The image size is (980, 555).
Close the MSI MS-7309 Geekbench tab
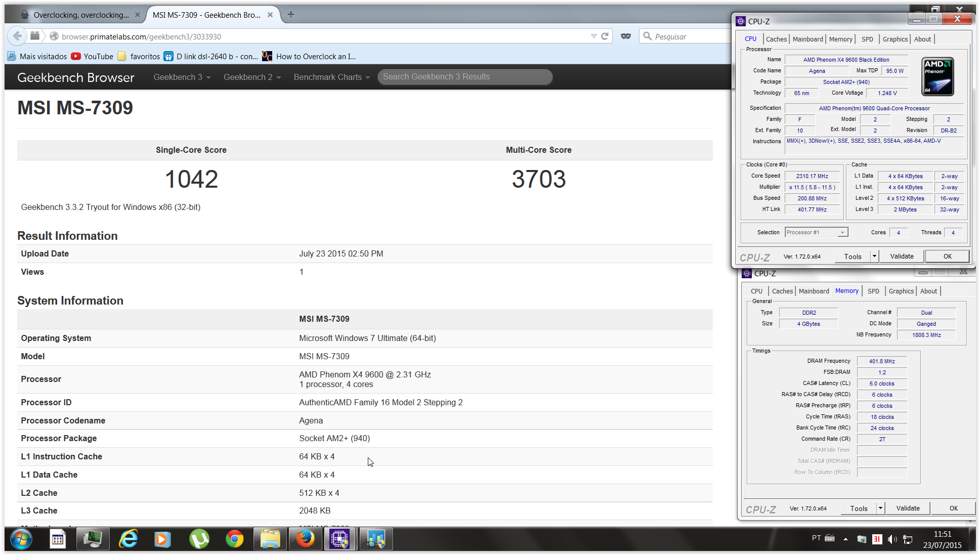[x=270, y=15]
